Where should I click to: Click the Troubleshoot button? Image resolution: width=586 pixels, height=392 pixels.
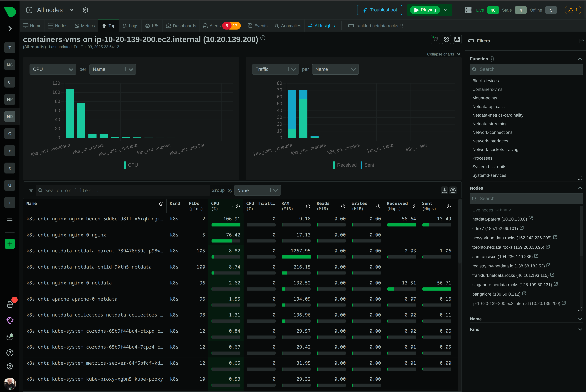click(379, 10)
